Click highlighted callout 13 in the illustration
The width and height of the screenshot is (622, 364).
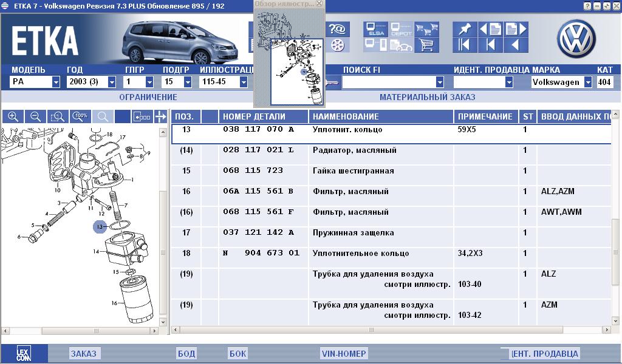point(100,227)
